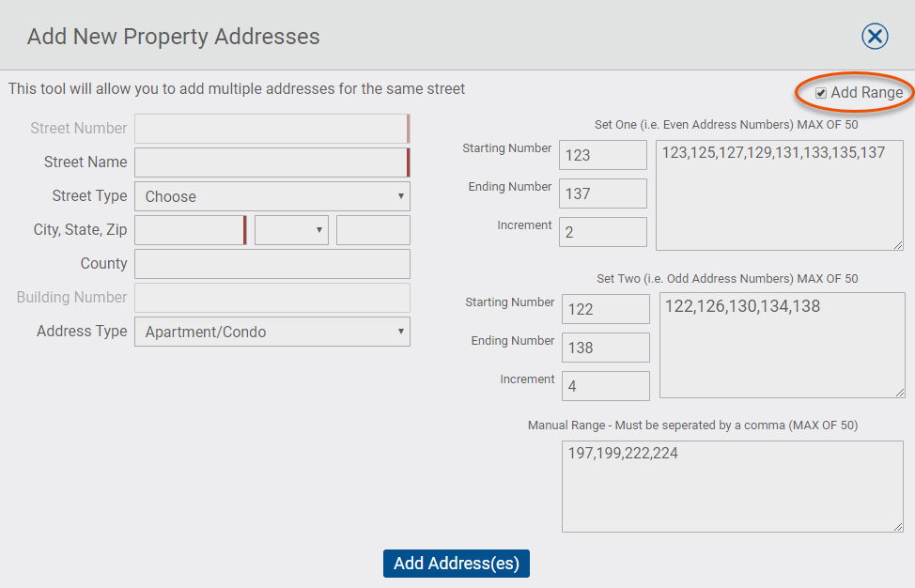The width and height of the screenshot is (915, 588).
Task: Open the Street Type dropdown
Action: tap(272, 196)
